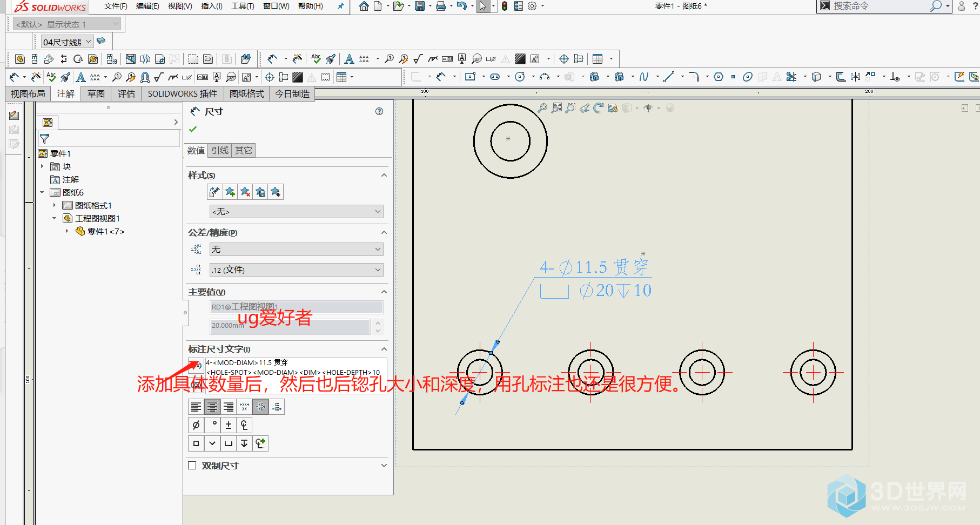This screenshot has height=525, width=980.
Task: Insert the diameter symbol
Action: (196, 425)
